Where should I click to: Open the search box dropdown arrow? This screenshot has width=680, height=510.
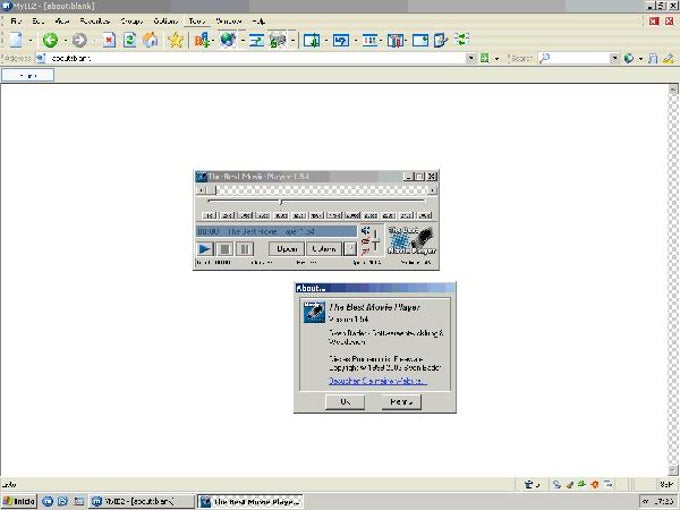(x=615, y=58)
